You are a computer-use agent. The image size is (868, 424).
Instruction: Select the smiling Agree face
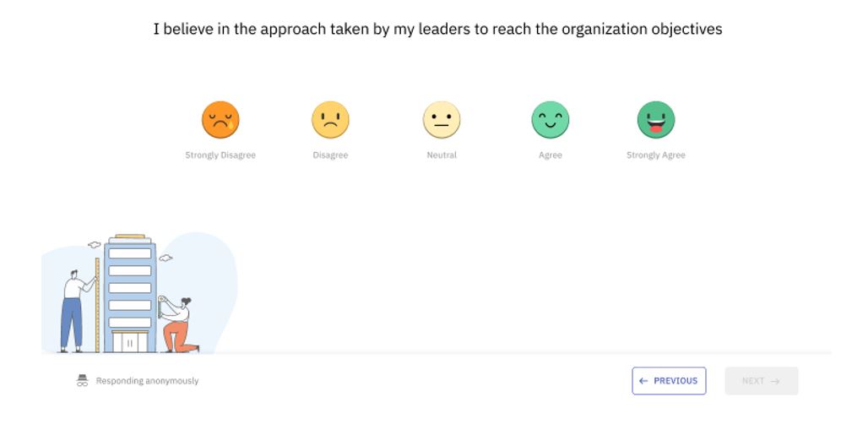click(x=551, y=120)
